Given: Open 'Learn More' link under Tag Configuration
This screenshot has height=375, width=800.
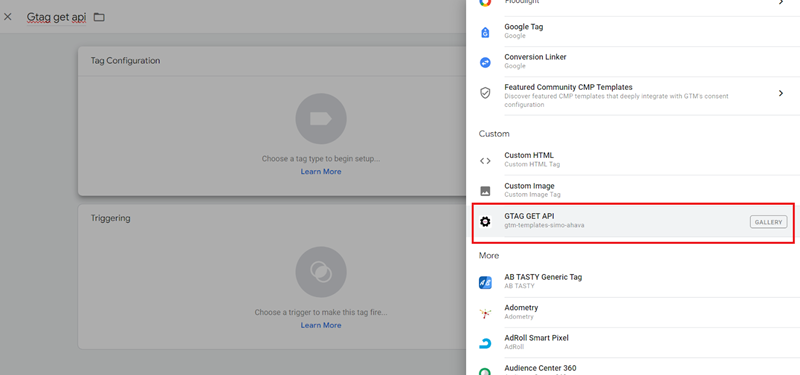Looking at the screenshot, I should coord(321,171).
